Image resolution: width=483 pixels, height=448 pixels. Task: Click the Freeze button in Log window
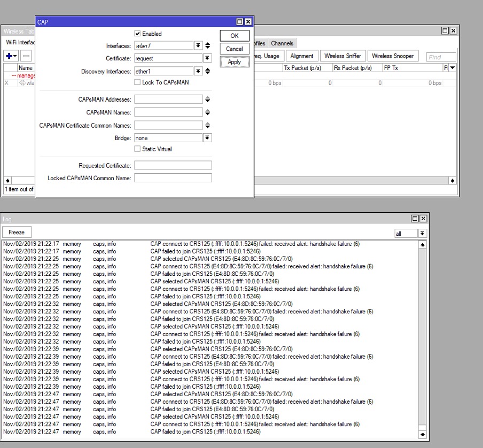tap(17, 232)
